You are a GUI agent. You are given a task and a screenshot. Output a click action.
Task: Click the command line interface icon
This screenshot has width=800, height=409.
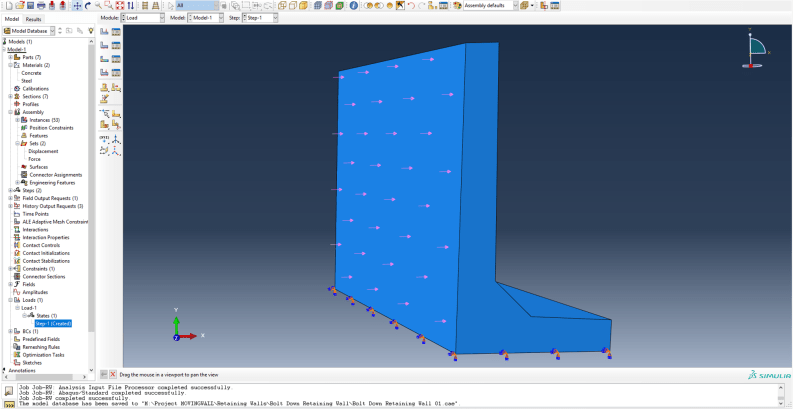click(x=9, y=403)
